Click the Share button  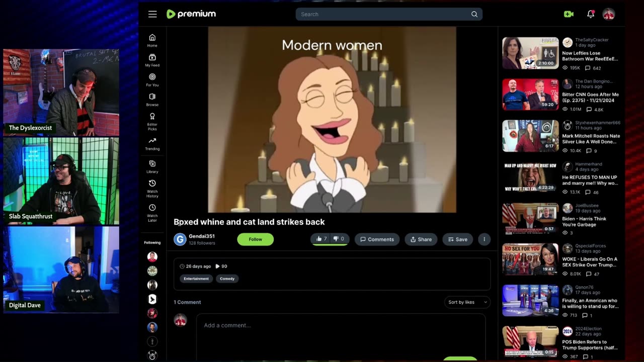(x=421, y=239)
